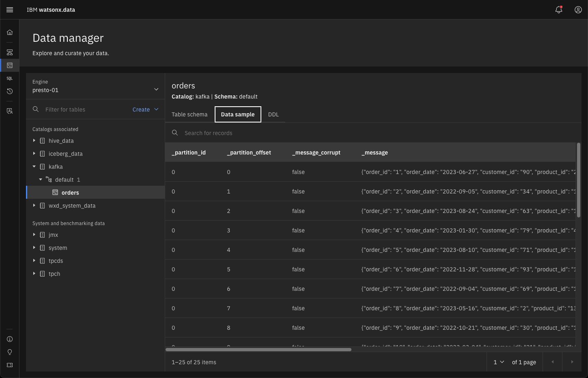Switch to the DDL tab

[x=274, y=114]
